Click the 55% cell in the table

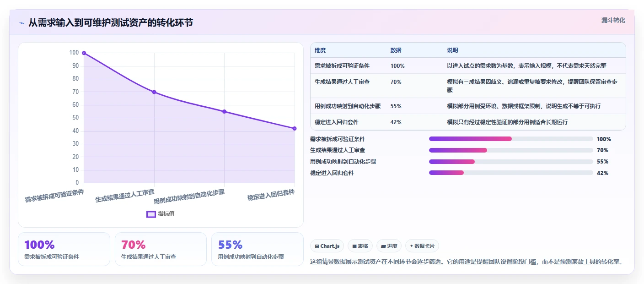coord(396,106)
